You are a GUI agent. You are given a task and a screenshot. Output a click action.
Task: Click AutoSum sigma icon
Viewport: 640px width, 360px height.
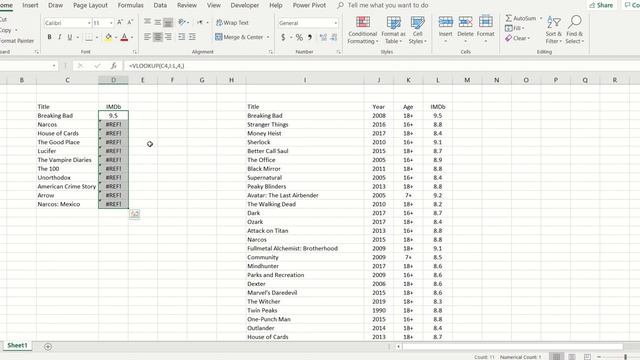pyautogui.click(x=509, y=18)
